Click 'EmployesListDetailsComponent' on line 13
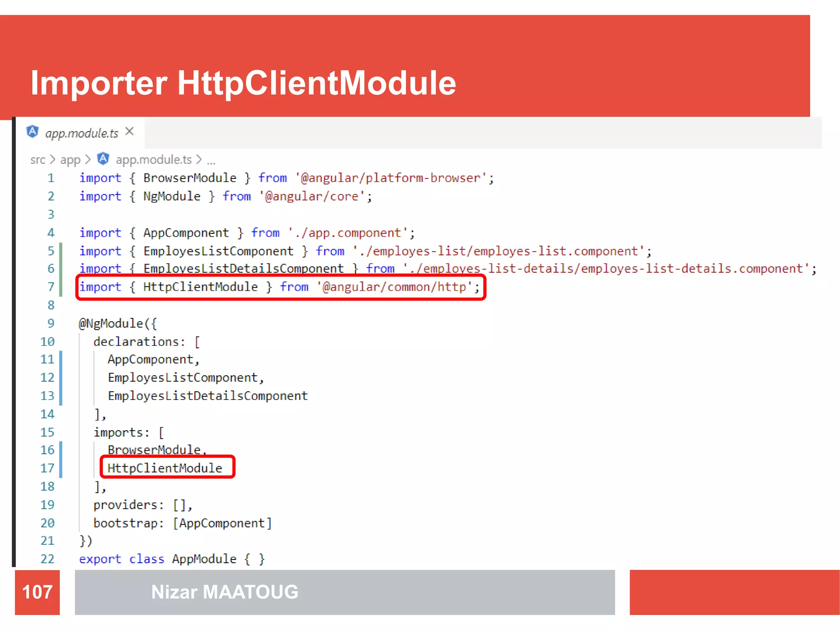This screenshot has width=840, height=630. 208,395
